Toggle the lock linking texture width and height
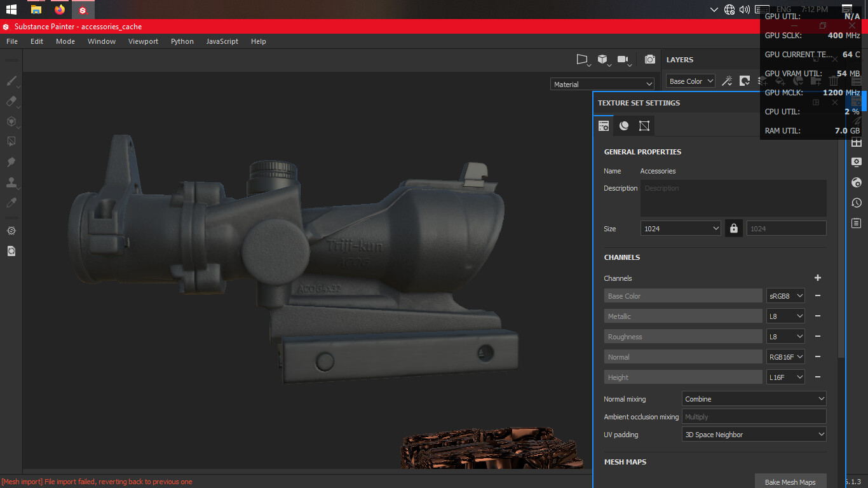The image size is (868, 488). (x=733, y=227)
